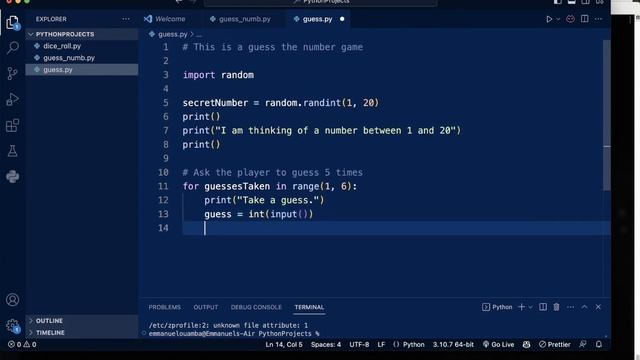Open the DEBUG CONSOLE panel tab
This screenshot has height=360, width=640.
[x=256, y=307]
